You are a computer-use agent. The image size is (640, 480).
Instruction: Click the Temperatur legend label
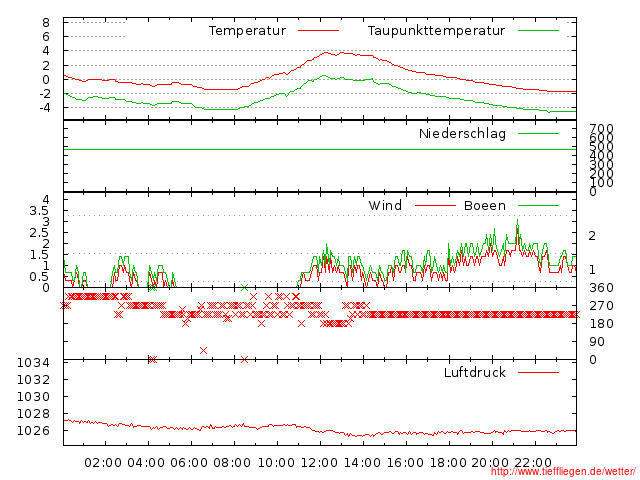click(247, 31)
